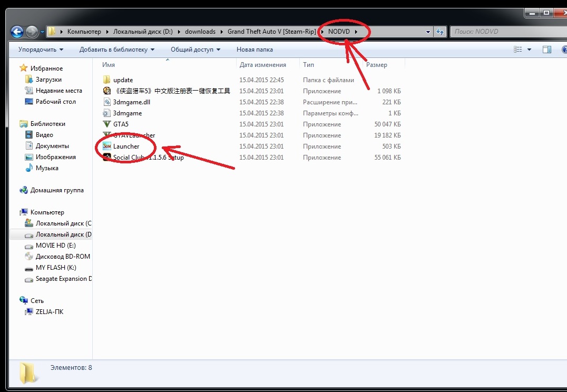Open view options dropdown arrow
This screenshot has width=567, height=392.
(x=530, y=50)
